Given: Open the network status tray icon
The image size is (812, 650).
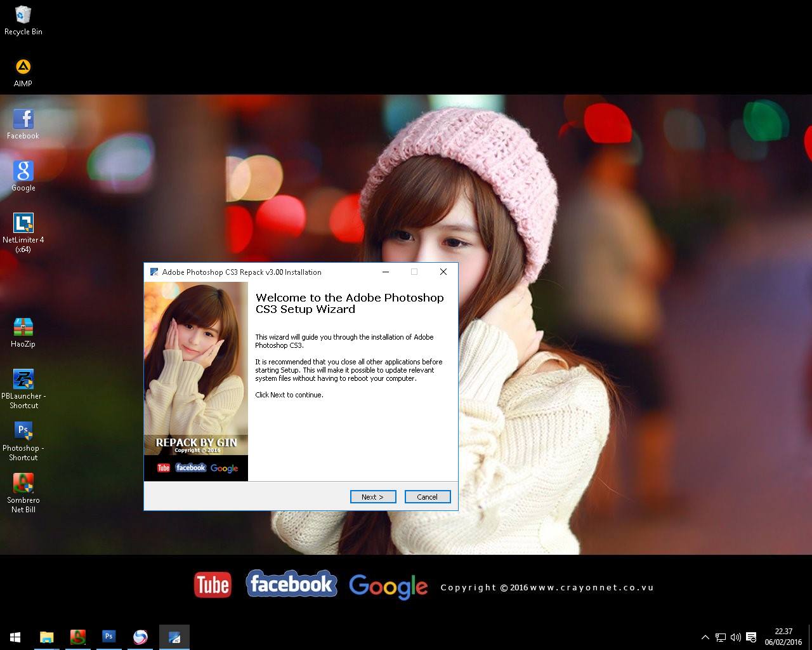Looking at the screenshot, I should tap(721, 637).
